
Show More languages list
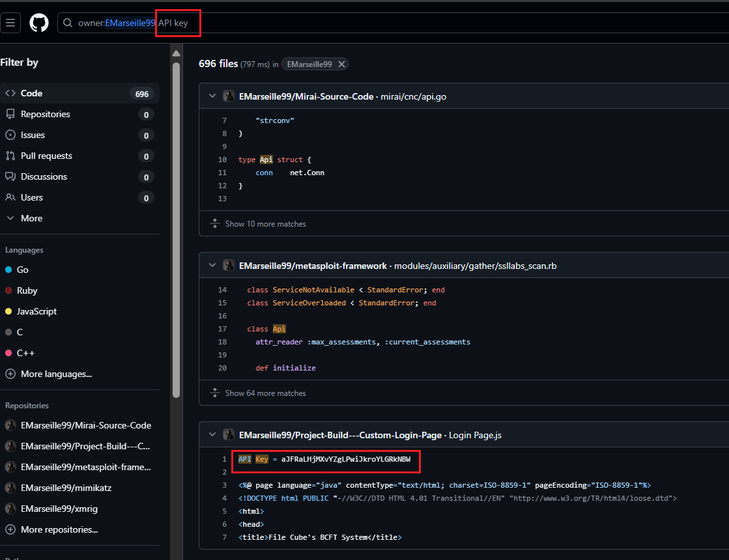(48, 374)
